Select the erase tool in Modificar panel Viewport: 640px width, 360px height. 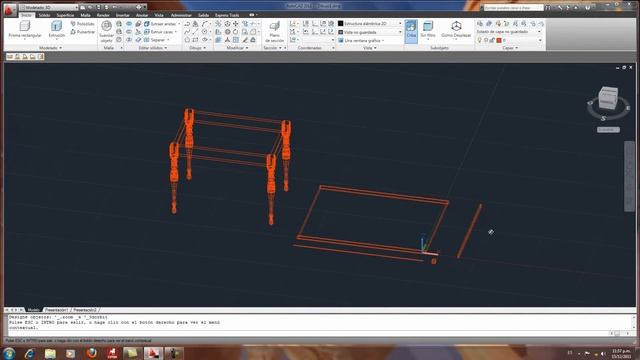(245, 40)
